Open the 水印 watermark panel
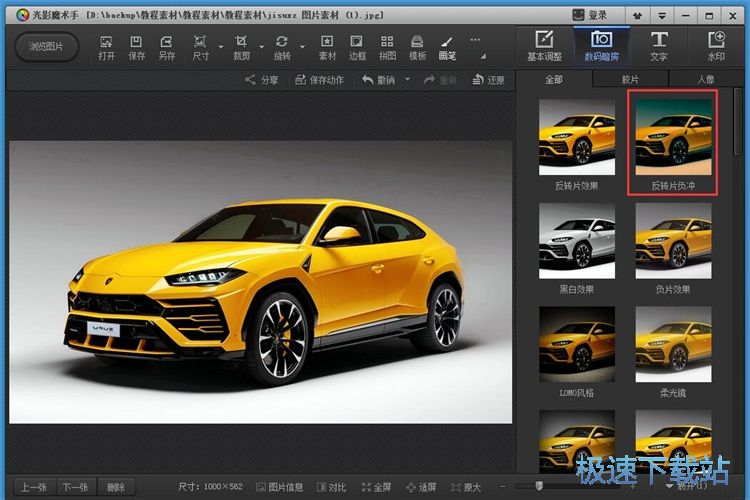Viewport: 750px width, 500px height. pyautogui.click(x=716, y=46)
